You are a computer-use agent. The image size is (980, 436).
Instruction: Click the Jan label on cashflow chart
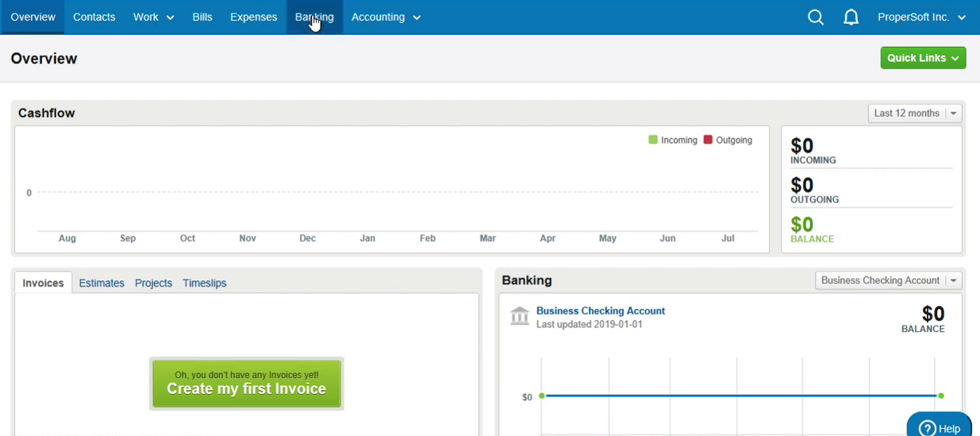367,238
